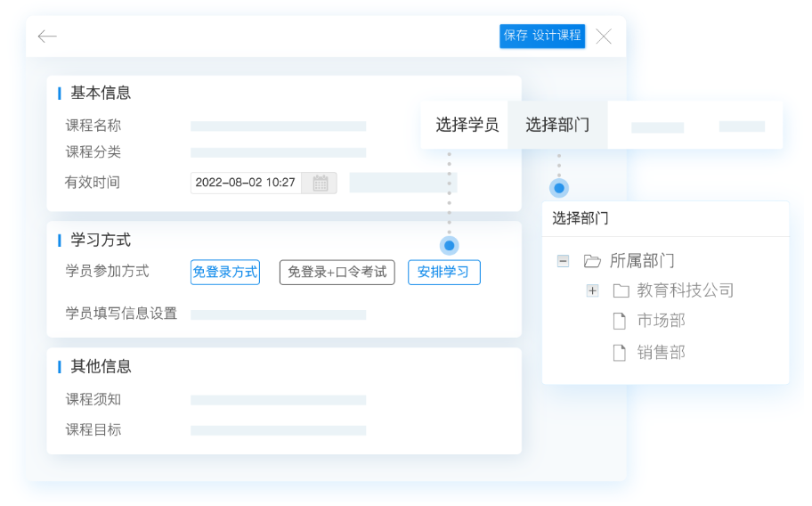
Task: Click the blue dot marker under 选择部门
Action: tap(559, 188)
